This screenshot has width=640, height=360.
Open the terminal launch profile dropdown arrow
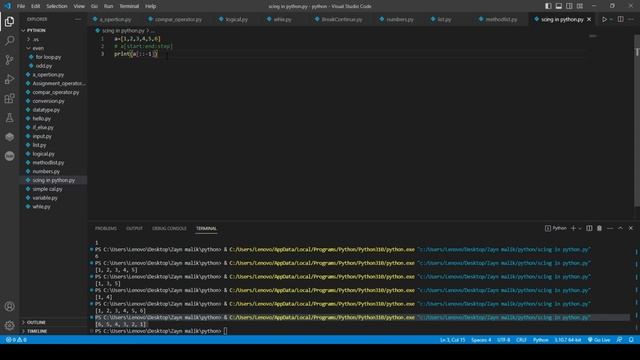tap(580, 228)
